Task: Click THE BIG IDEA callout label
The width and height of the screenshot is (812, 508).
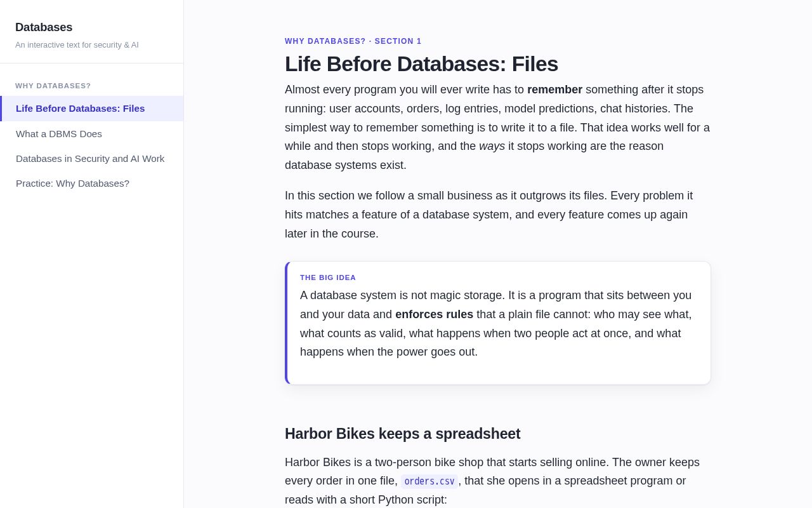Action: pos(328,277)
